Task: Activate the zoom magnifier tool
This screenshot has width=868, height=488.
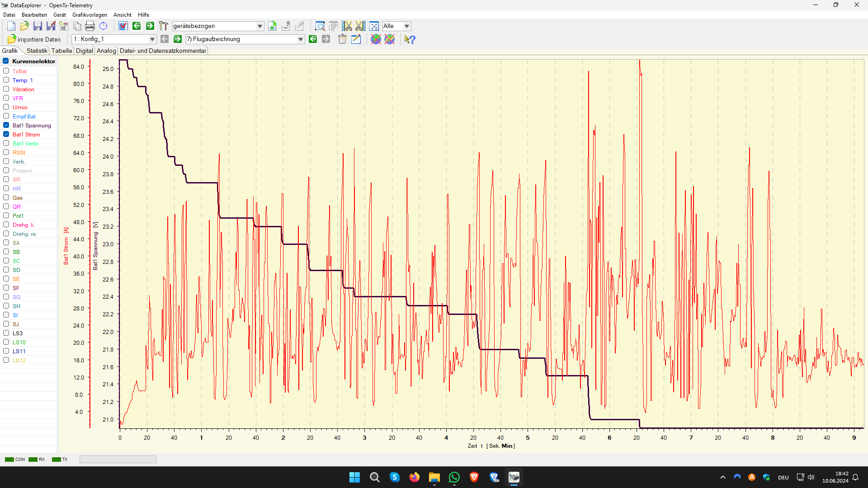Action: tap(320, 26)
